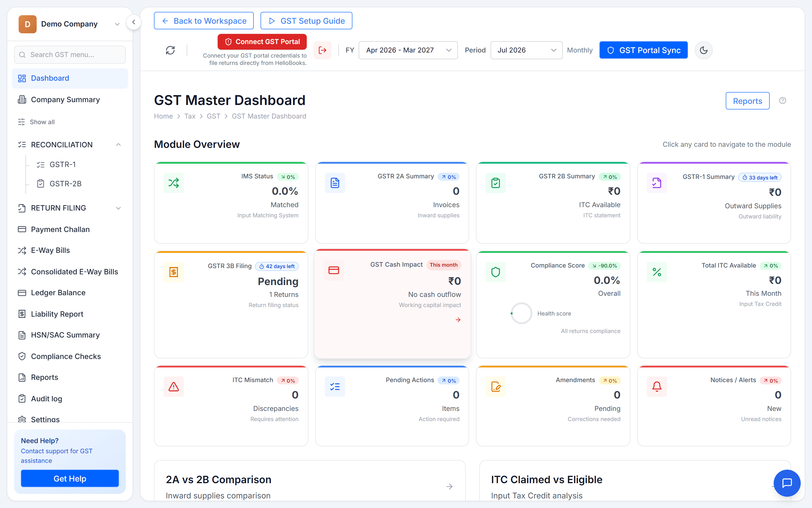The image size is (812, 508).
Task: Click the Compliance Score shield icon
Action: (x=496, y=272)
